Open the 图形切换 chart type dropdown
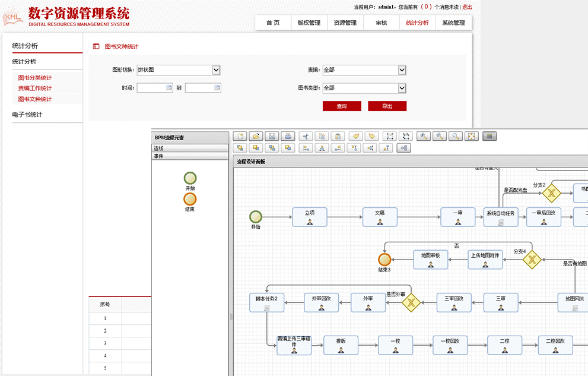Image resolution: width=588 pixels, height=376 pixels. coord(216,70)
